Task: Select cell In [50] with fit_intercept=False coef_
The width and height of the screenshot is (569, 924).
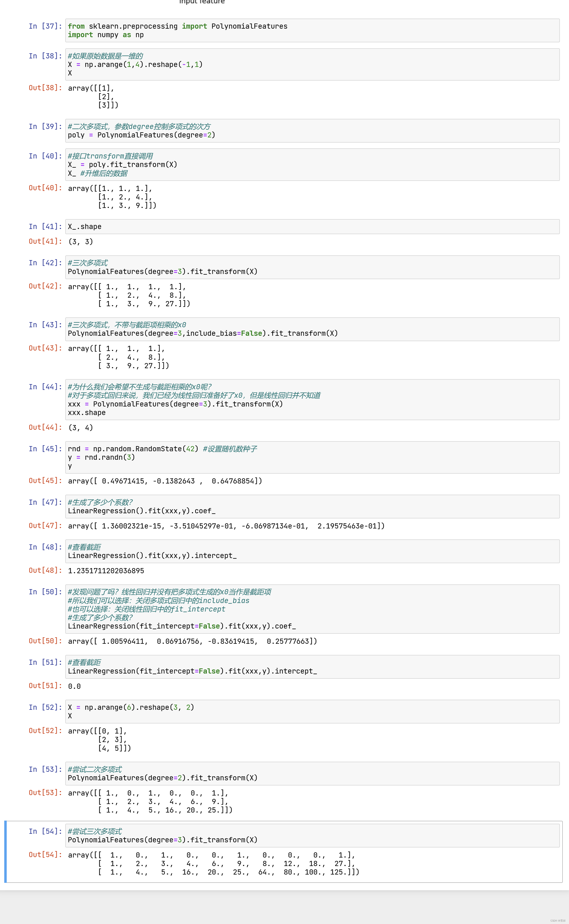Action: tap(312, 609)
